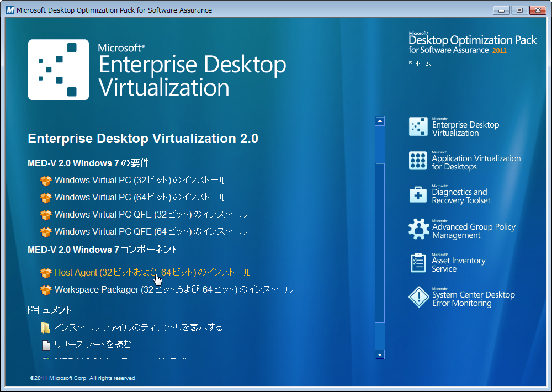Click the Asset Inventory Service clipboard icon

click(418, 263)
